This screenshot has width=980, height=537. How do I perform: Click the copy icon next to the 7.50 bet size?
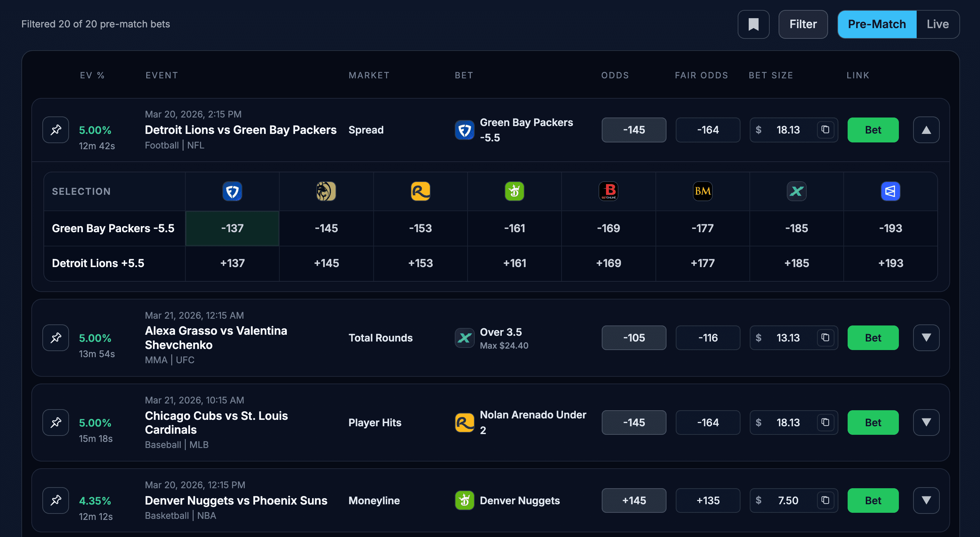[x=825, y=500]
